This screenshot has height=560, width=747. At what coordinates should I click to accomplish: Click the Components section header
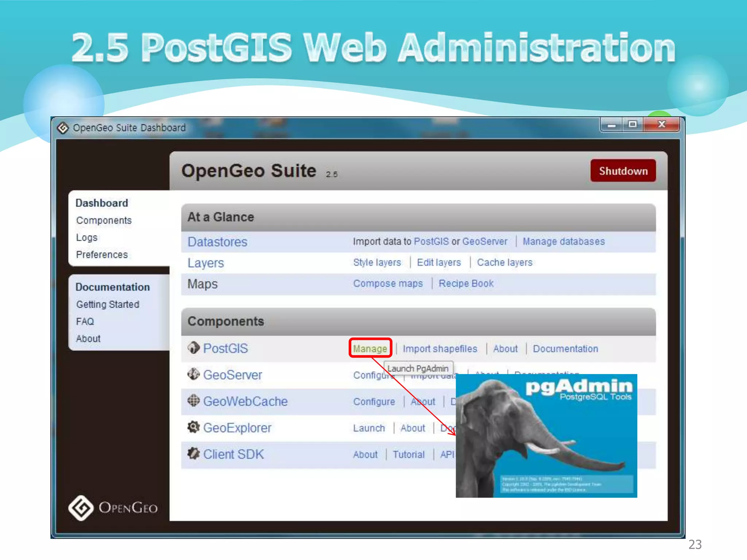pos(418,322)
